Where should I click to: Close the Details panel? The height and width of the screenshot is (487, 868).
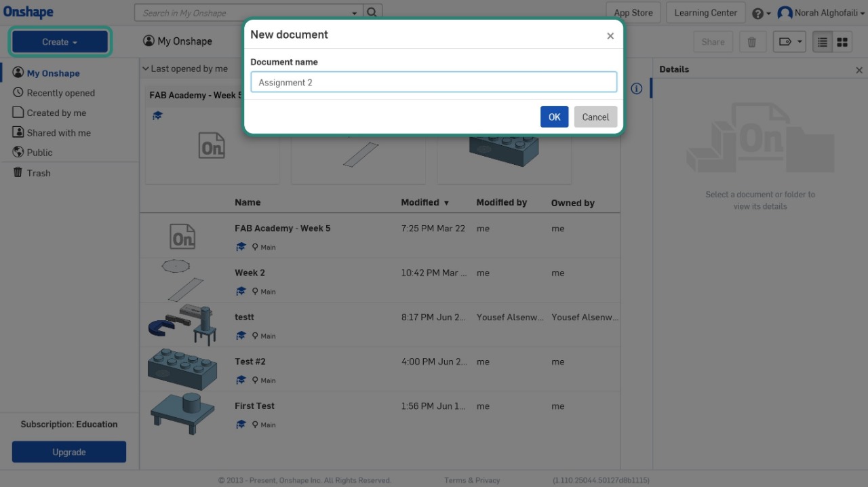pos(859,70)
